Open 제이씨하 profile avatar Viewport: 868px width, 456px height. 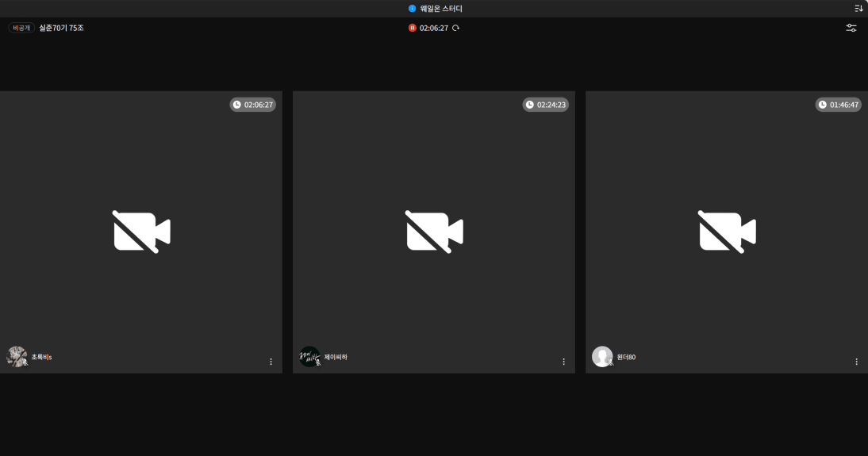pos(309,357)
